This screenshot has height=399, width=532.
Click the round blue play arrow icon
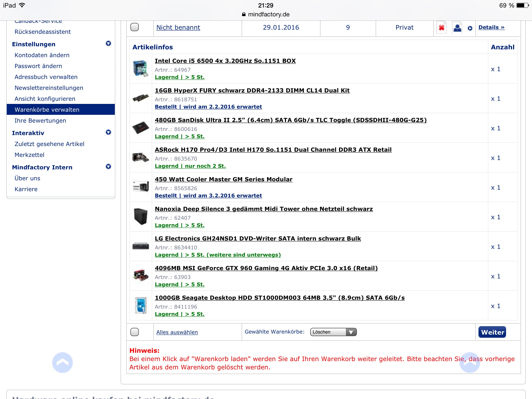pos(470,28)
